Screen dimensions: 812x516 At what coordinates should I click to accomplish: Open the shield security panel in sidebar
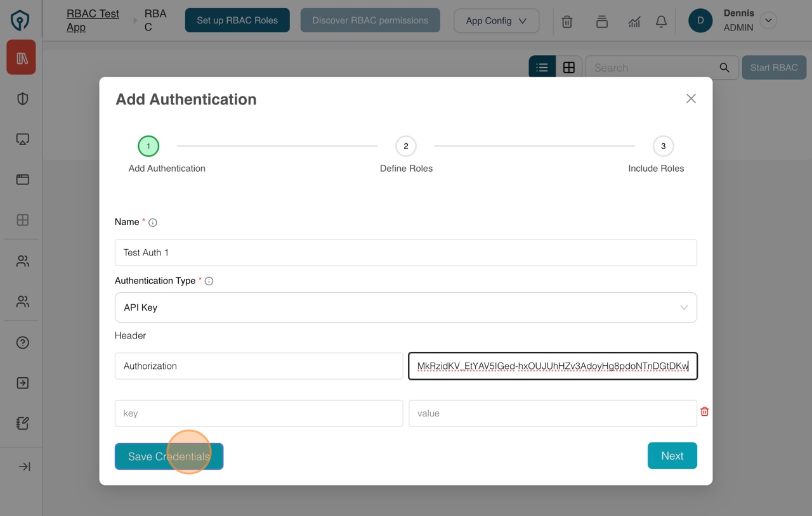click(x=21, y=99)
